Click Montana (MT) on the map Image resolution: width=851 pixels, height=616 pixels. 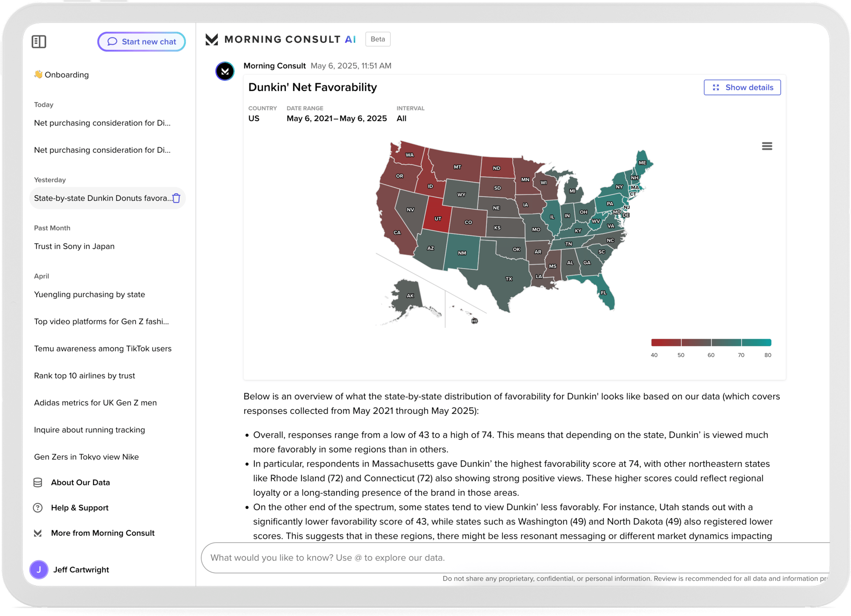tap(457, 167)
